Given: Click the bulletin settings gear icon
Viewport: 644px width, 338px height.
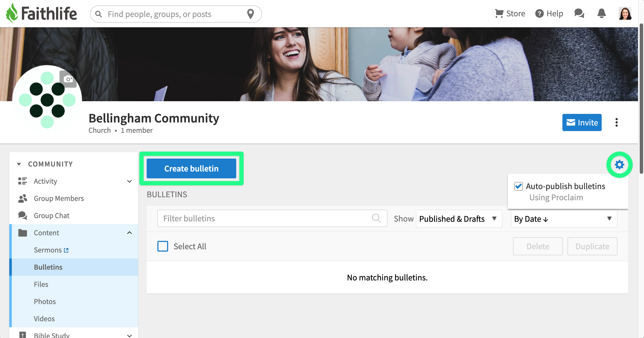Looking at the screenshot, I should [619, 165].
